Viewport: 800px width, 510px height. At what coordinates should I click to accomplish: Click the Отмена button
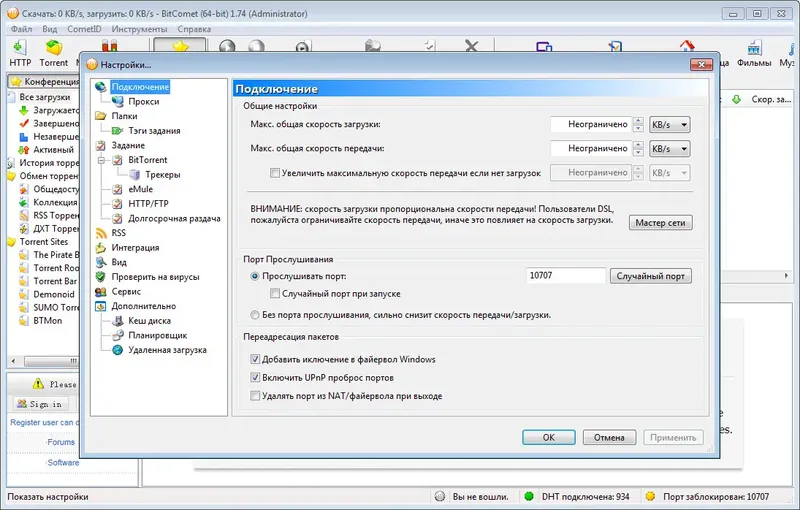(x=609, y=437)
